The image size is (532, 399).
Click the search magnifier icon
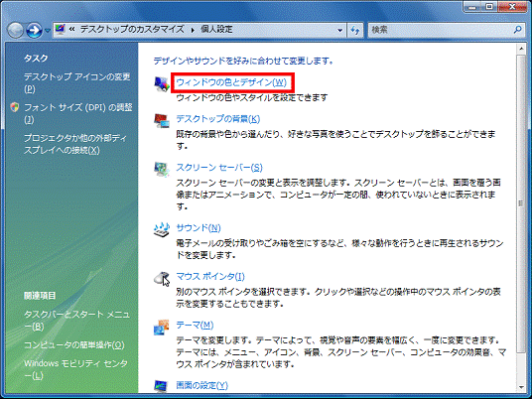click(x=517, y=30)
